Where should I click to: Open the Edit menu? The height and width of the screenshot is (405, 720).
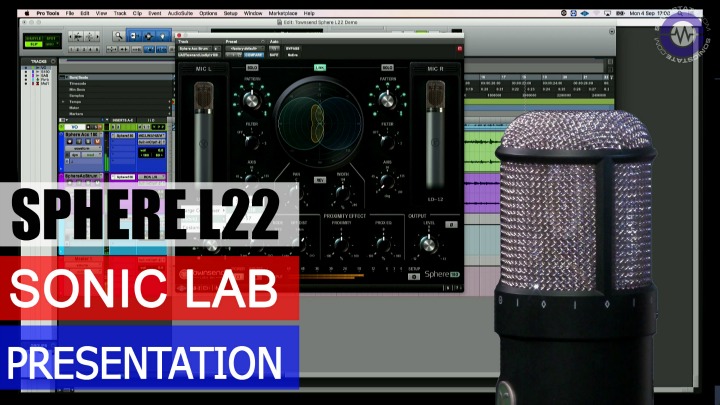coord(85,13)
